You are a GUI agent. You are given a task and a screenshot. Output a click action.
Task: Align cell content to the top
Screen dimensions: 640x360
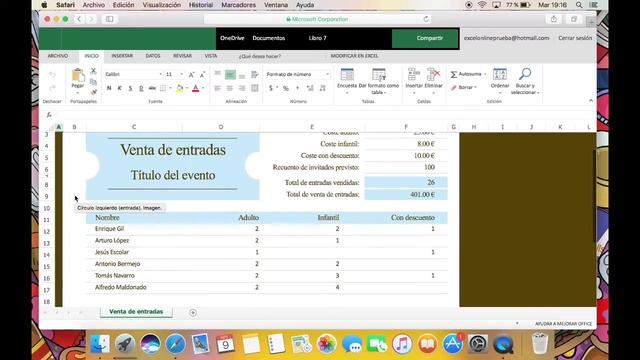(x=218, y=74)
